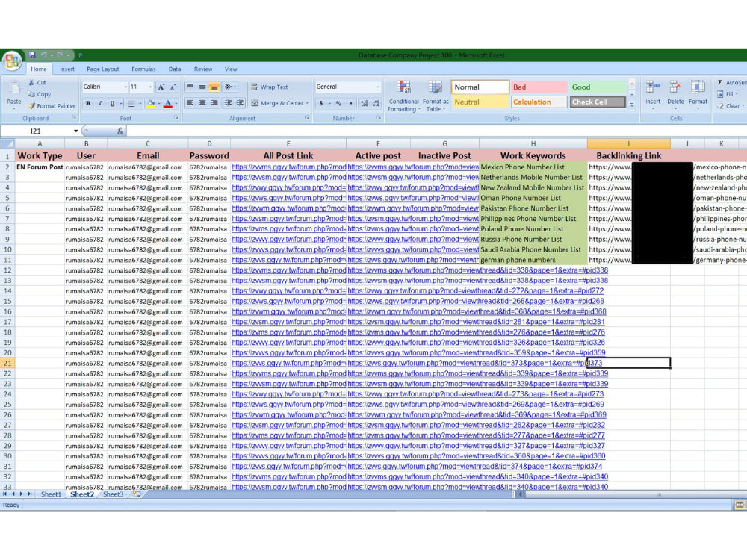Open the Active post link in row 21
The image size is (747, 560).
click(474, 363)
